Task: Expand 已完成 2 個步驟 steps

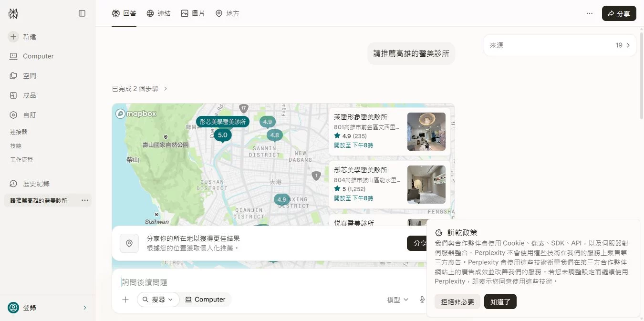Action: (x=140, y=89)
